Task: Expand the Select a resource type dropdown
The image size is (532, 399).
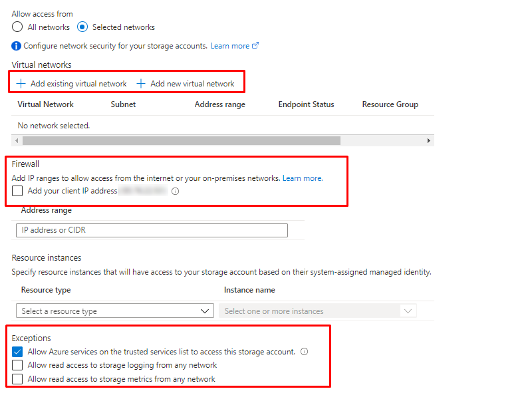Action: [x=114, y=311]
